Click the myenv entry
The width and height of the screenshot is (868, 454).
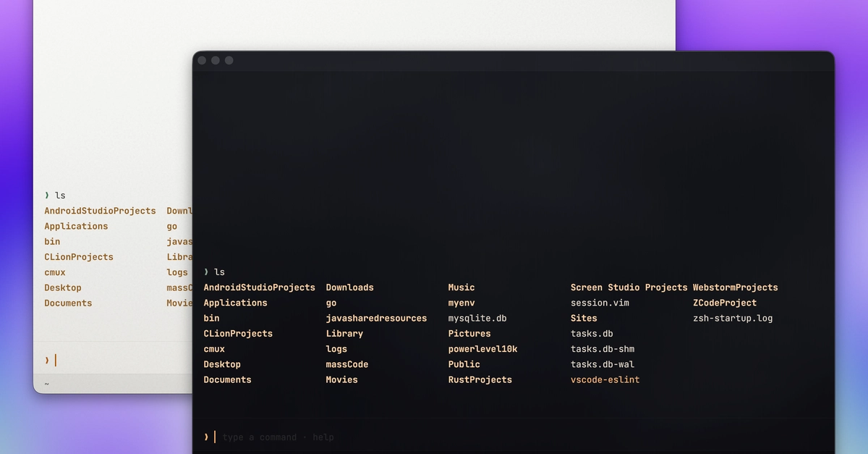click(x=461, y=303)
